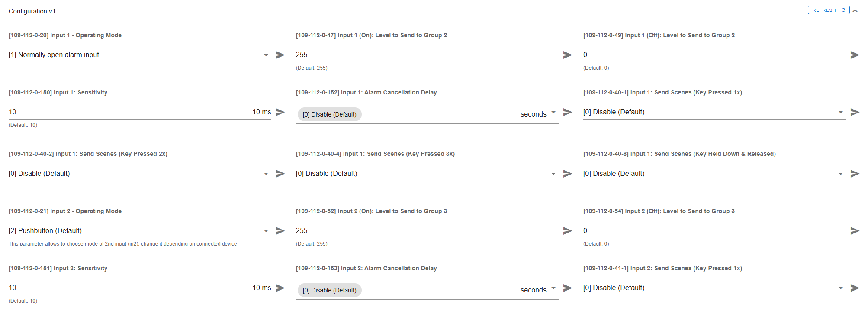The height and width of the screenshot is (311, 868).
Task: Send Input 1 Alarm Cancellation Delay value
Action: (568, 112)
